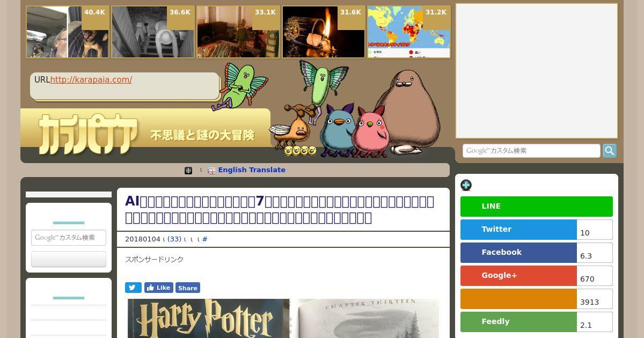Share article via Google+ button
The width and height of the screenshot is (644, 338).
coord(518,276)
